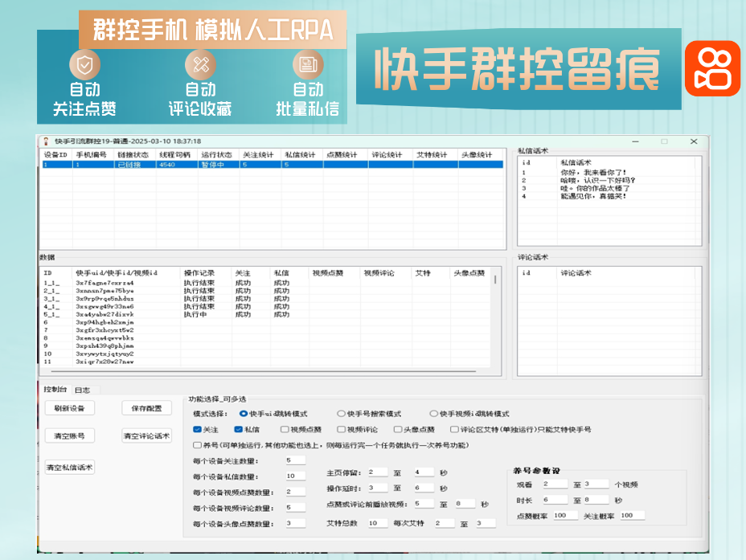The image size is (746, 560).
Task: Click the 私信统计 column header
Action: pyautogui.click(x=301, y=155)
